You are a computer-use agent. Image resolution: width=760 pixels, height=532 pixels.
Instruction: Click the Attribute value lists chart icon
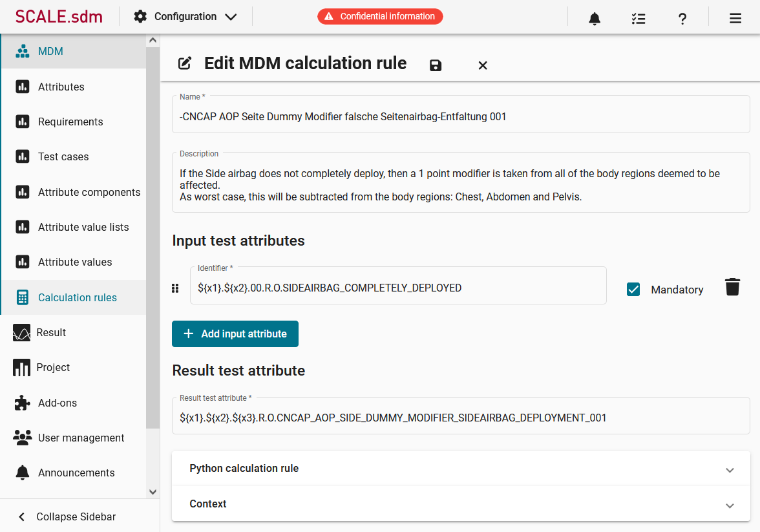22,227
